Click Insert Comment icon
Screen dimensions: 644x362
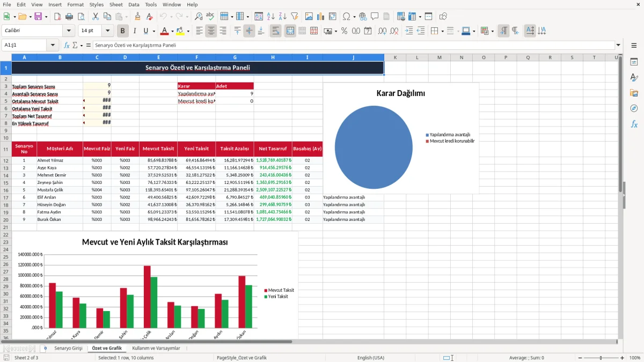[x=375, y=17]
